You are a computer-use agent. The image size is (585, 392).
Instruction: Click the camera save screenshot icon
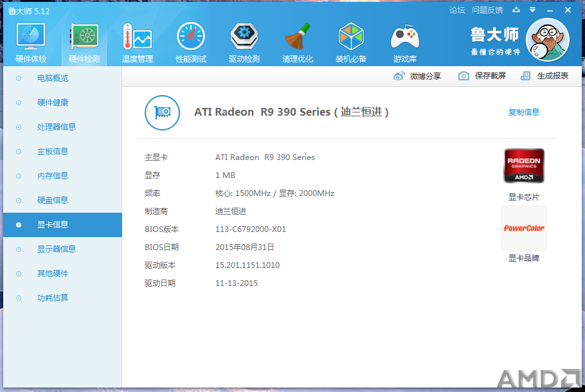click(464, 76)
